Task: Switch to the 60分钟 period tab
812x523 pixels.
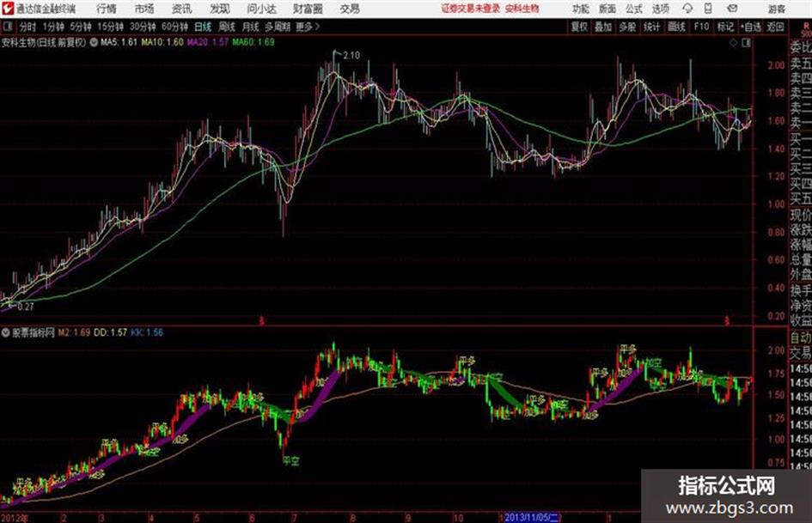Action: point(174,27)
